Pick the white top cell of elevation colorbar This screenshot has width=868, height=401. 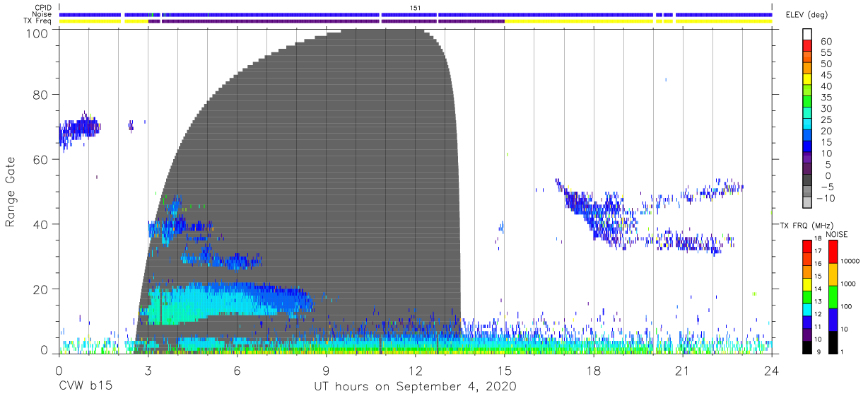point(809,35)
